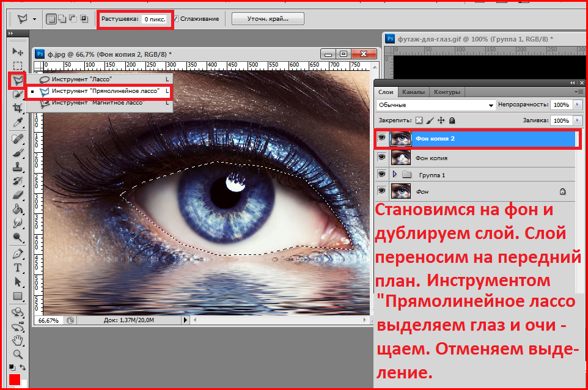Click the foreground red color swatch
The image size is (588, 390).
(15, 380)
